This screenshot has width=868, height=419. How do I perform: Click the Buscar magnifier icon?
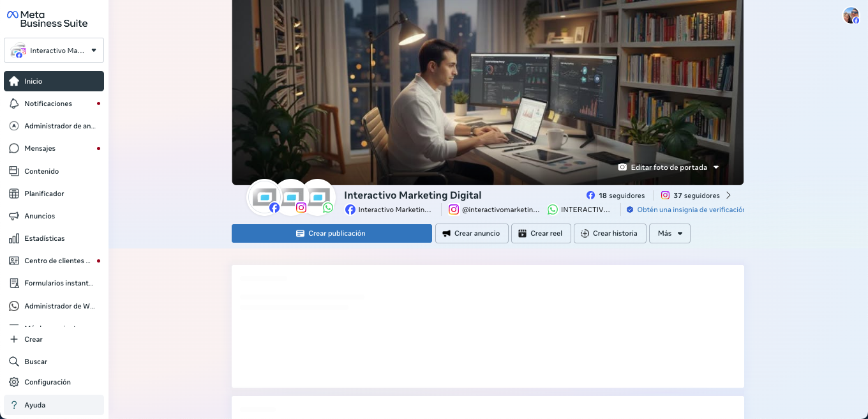click(x=14, y=362)
